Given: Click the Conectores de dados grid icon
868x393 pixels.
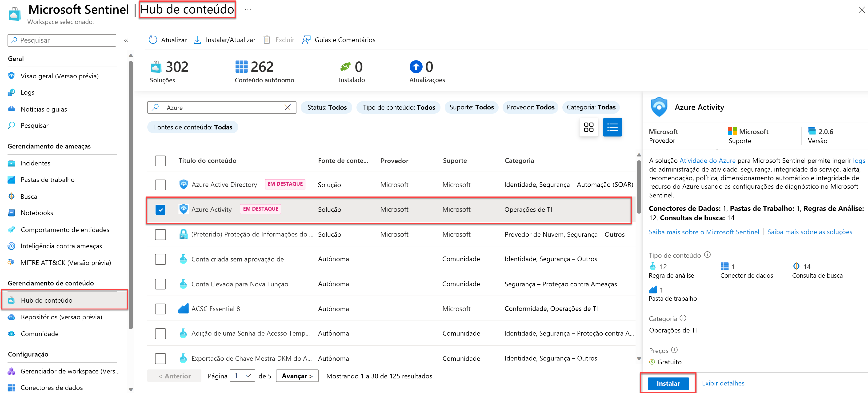Looking at the screenshot, I should 12,388.
